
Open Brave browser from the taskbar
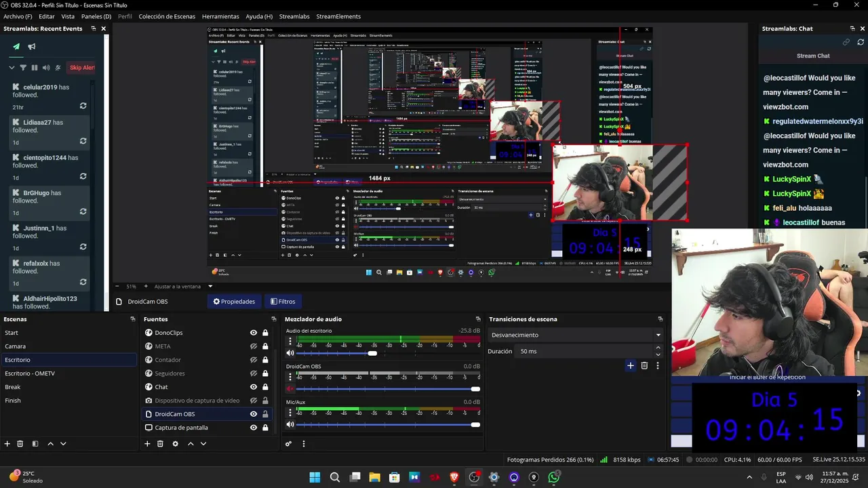click(x=454, y=477)
